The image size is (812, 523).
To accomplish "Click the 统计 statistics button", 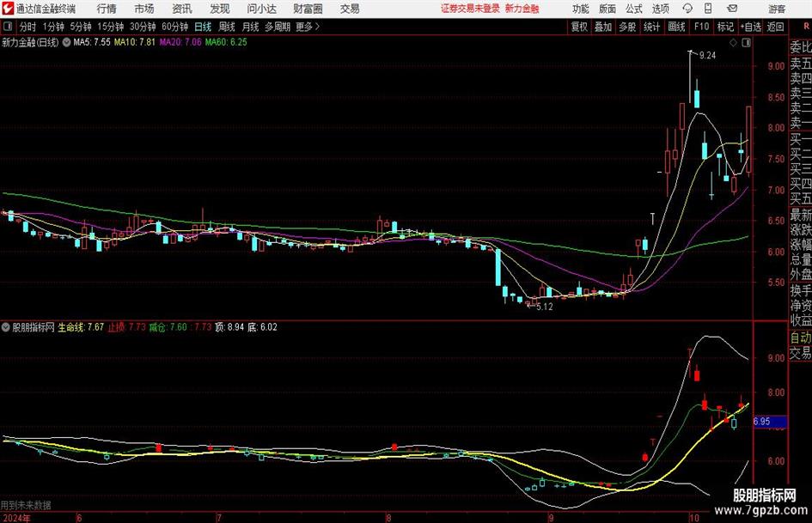I will coord(652,27).
